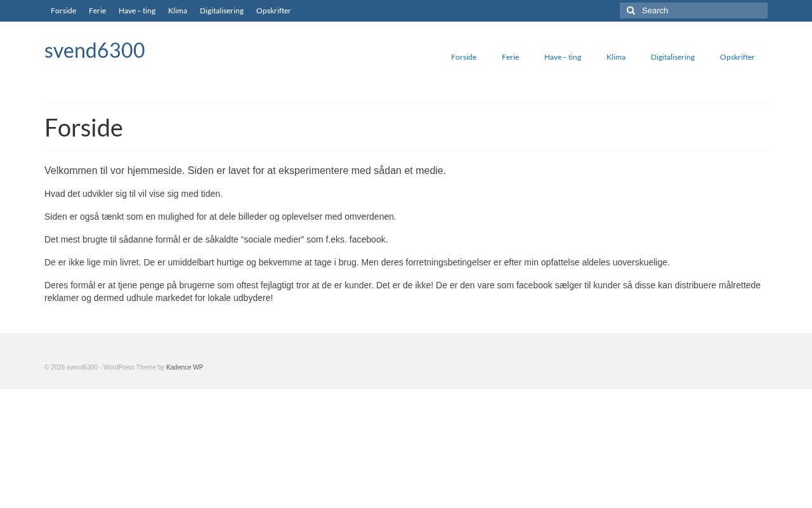Select Opskrifter in the top blue bar
812x508 pixels.
pyautogui.click(x=273, y=11)
